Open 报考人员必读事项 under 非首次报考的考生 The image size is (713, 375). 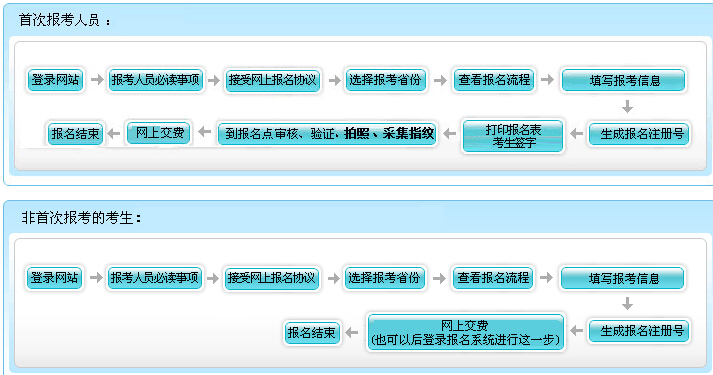coord(155,278)
